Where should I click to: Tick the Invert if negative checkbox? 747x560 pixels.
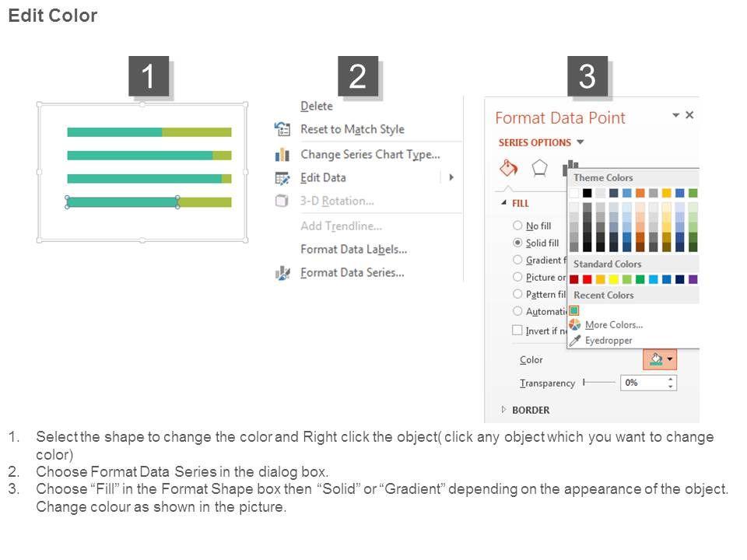tap(517, 330)
